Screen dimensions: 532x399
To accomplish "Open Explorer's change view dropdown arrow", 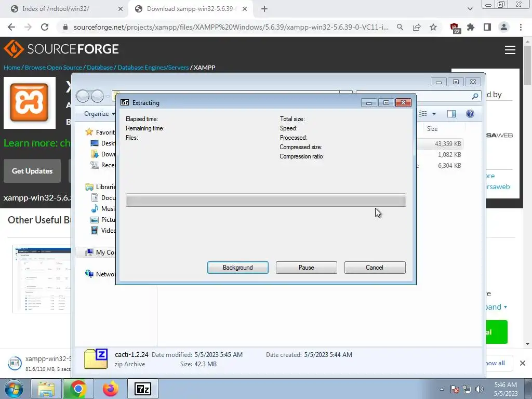I will [434, 114].
